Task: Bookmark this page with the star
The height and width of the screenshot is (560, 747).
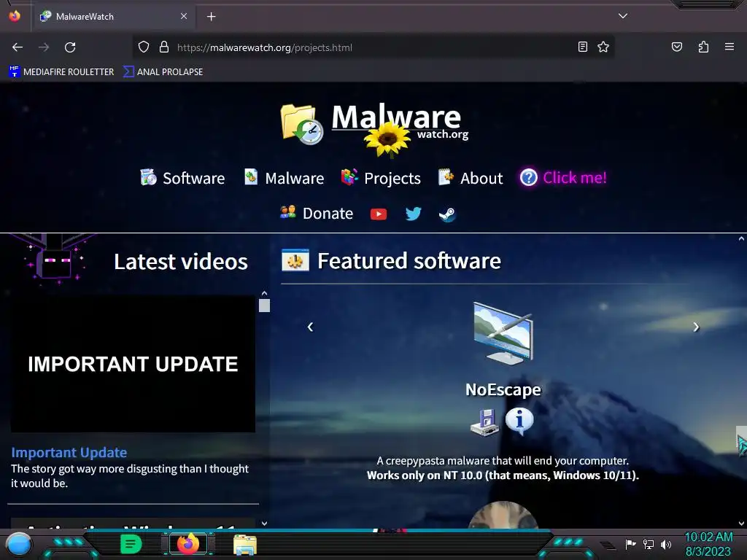Action: tap(603, 47)
